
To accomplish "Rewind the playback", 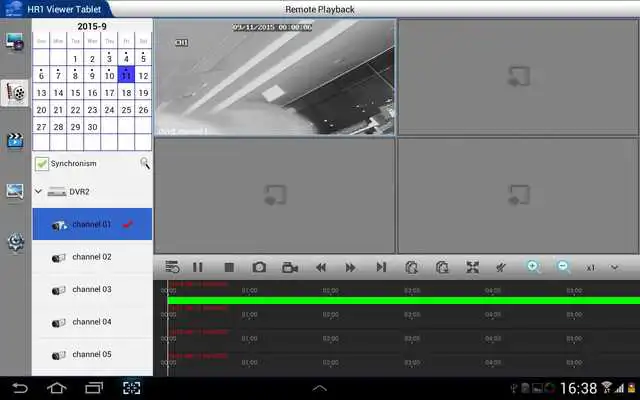I will click(x=321, y=267).
